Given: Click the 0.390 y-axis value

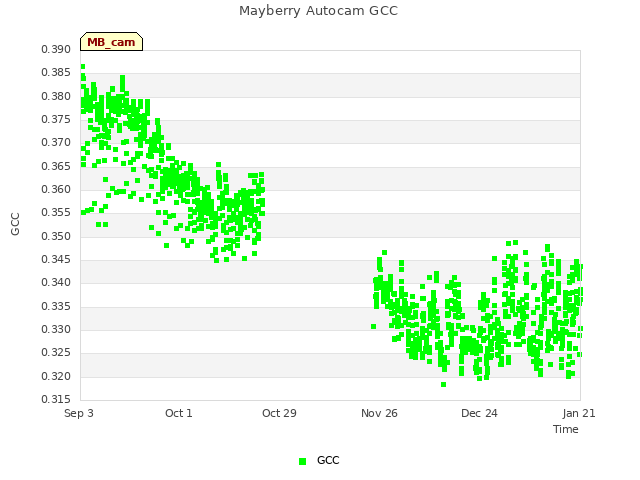Looking at the screenshot, I should tap(56, 50).
